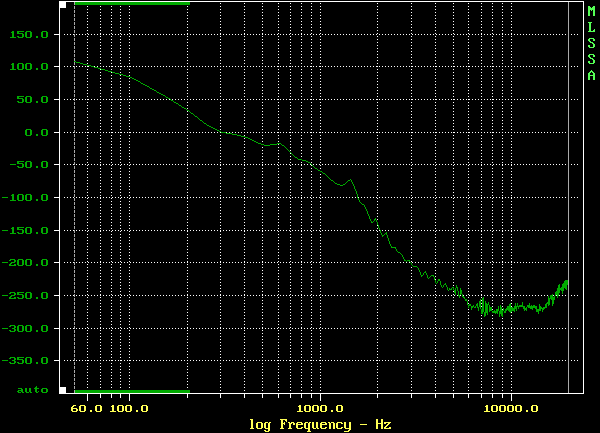600x433 pixels.
Task: Select the 100.0 frequency label on x-axis
Action: (129, 409)
